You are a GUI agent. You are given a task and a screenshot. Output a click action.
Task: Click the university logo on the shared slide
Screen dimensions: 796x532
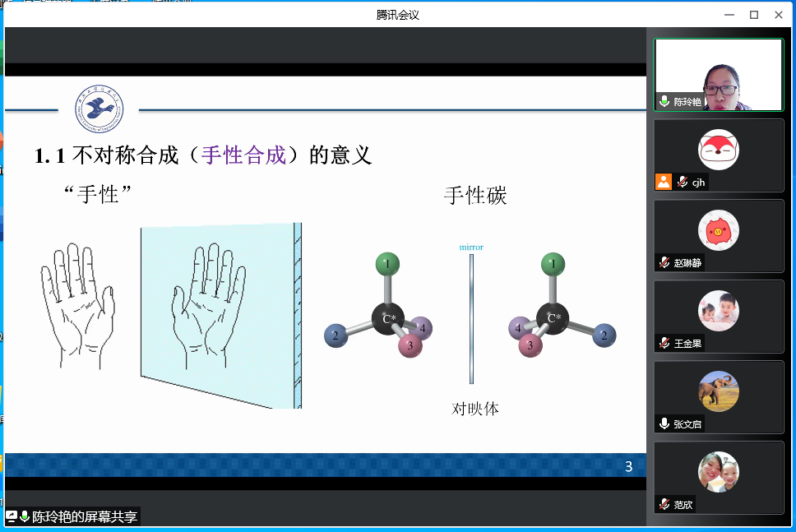click(99, 109)
